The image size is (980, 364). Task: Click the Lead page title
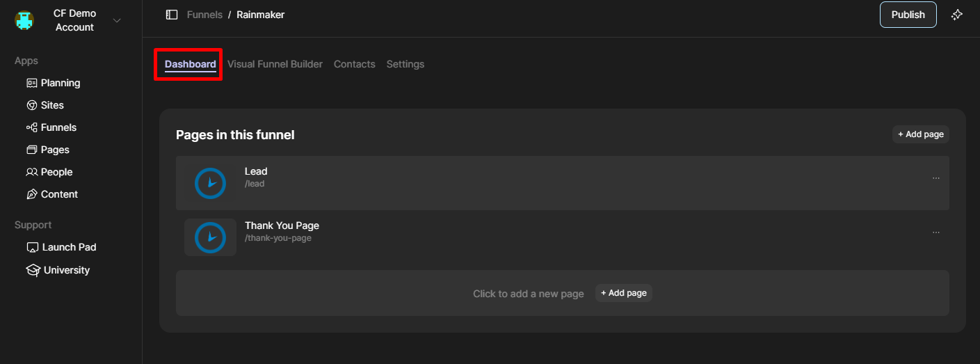256,171
